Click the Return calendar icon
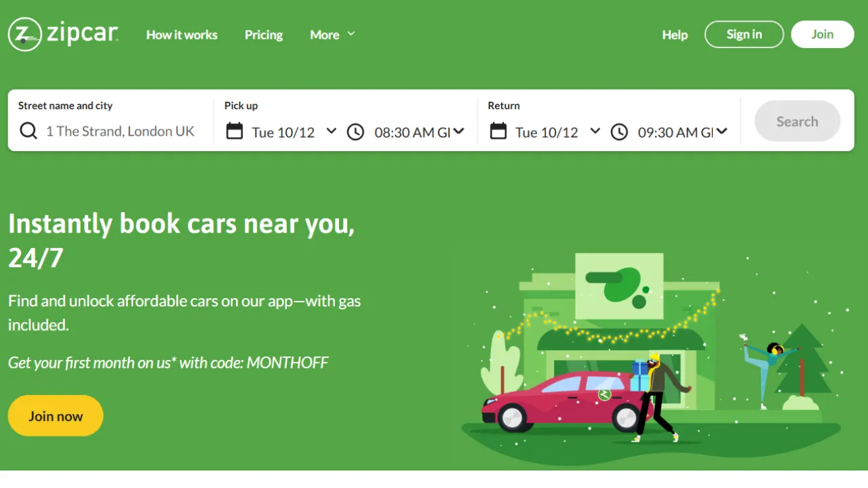This screenshot has height=488, width=868. click(x=498, y=131)
